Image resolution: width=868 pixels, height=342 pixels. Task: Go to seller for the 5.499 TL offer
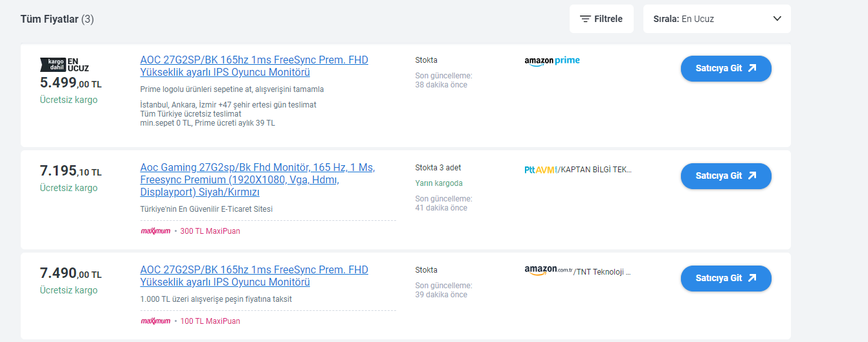[726, 68]
